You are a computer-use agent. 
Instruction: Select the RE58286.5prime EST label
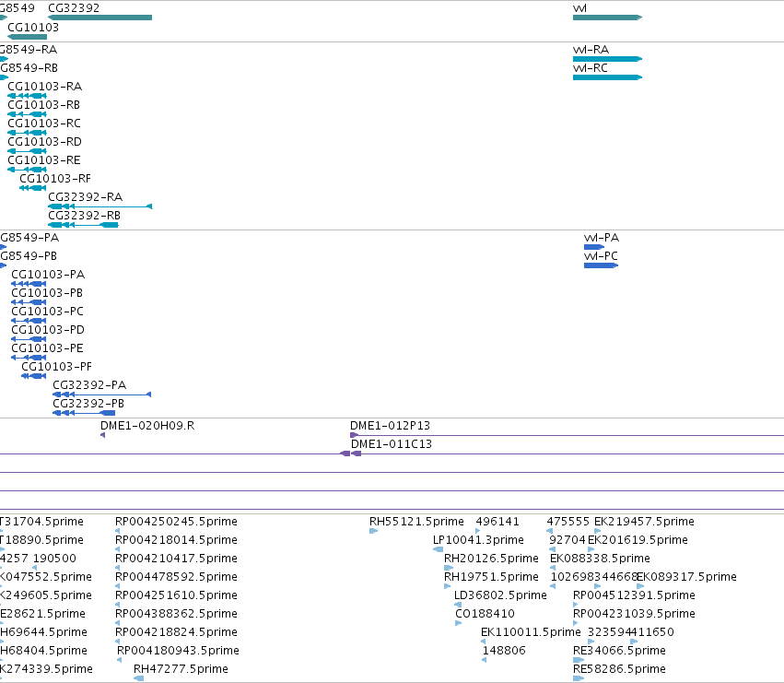click(619, 669)
